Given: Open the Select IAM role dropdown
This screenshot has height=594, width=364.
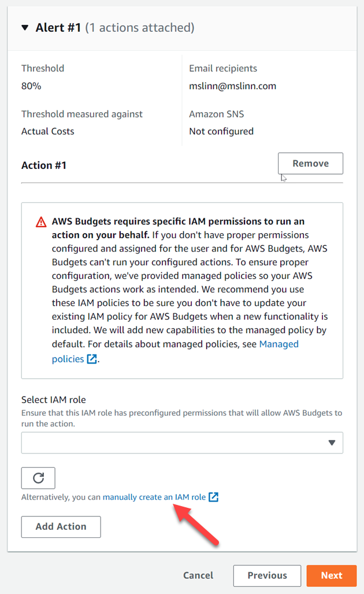Looking at the screenshot, I should tap(173, 442).
